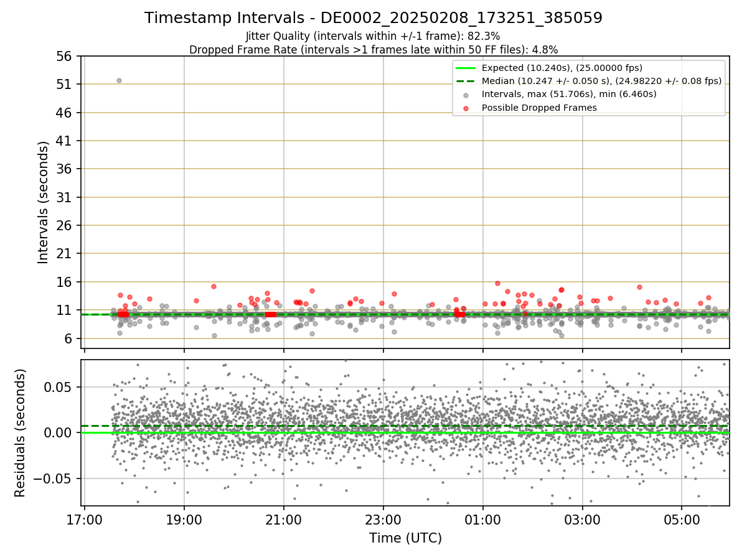
Task: Click the '17:00' x-axis tick label
Action: 85,519
